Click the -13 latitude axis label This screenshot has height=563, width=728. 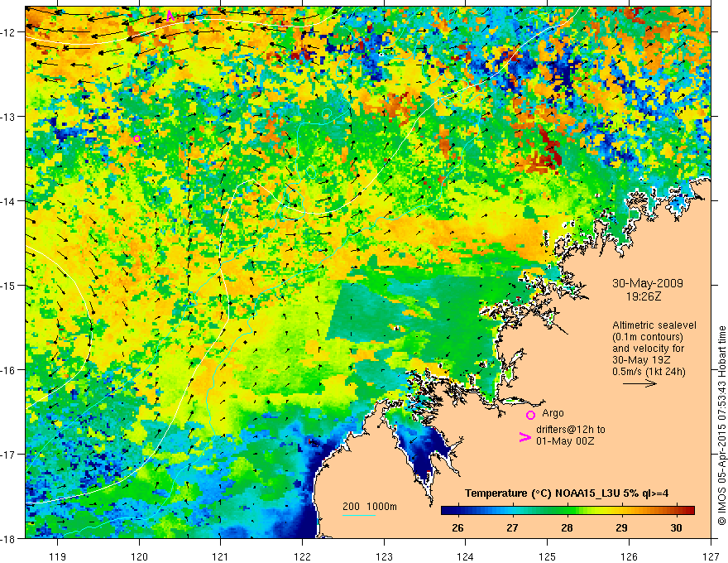coord(9,117)
